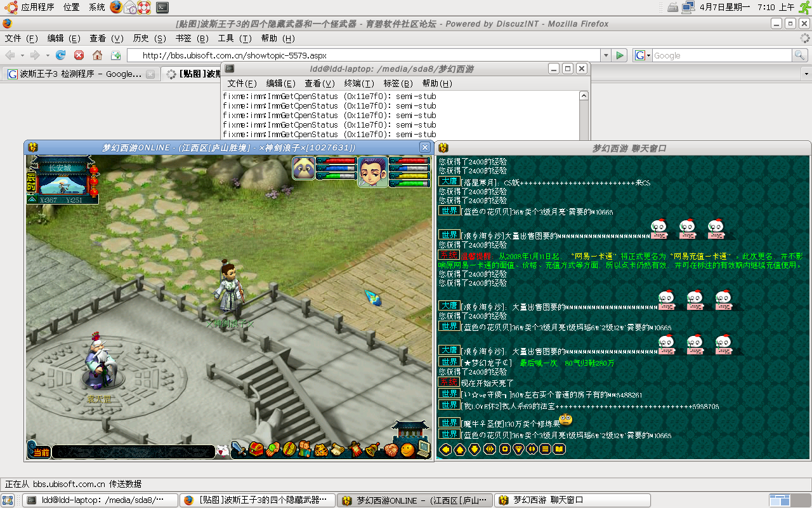This screenshot has height=508, width=812.
Task: Select the 梦幻西游 聊天窗口 taskbar entry
Action: click(572, 500)
